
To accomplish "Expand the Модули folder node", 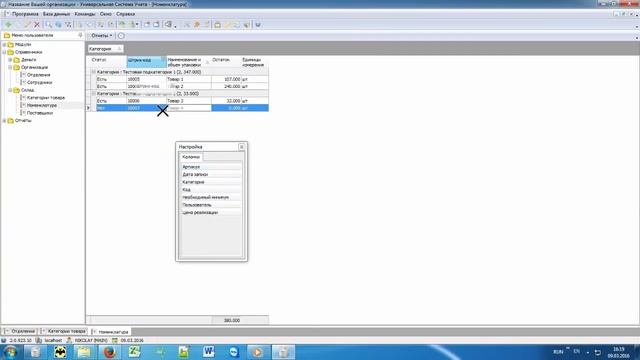I will pyautogui.click(x=4, y=44).
